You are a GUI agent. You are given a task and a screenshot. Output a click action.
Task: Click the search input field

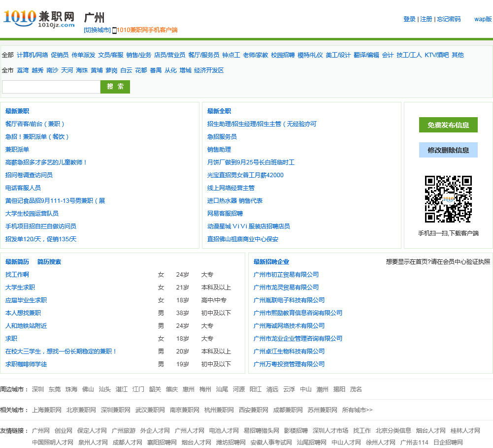51,87
